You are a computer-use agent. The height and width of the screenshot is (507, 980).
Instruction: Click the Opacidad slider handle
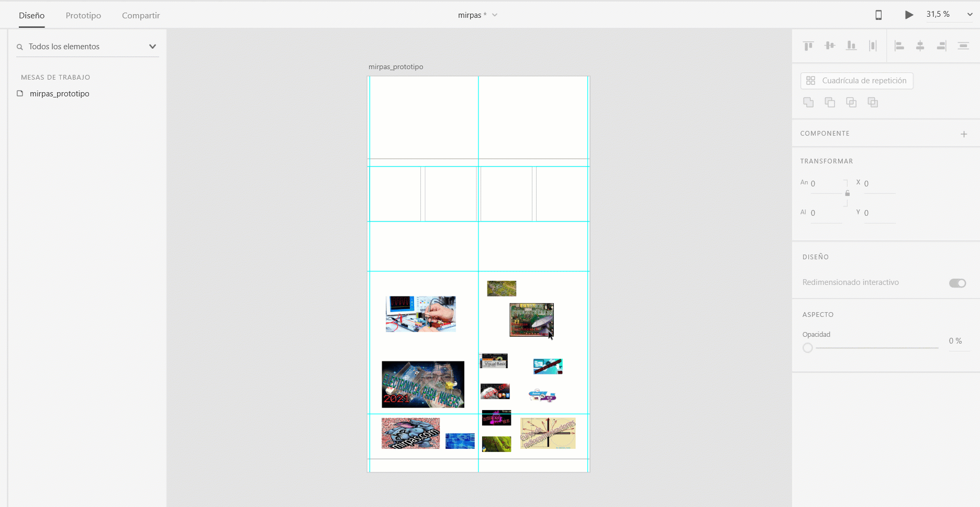(x=808, y=348)
